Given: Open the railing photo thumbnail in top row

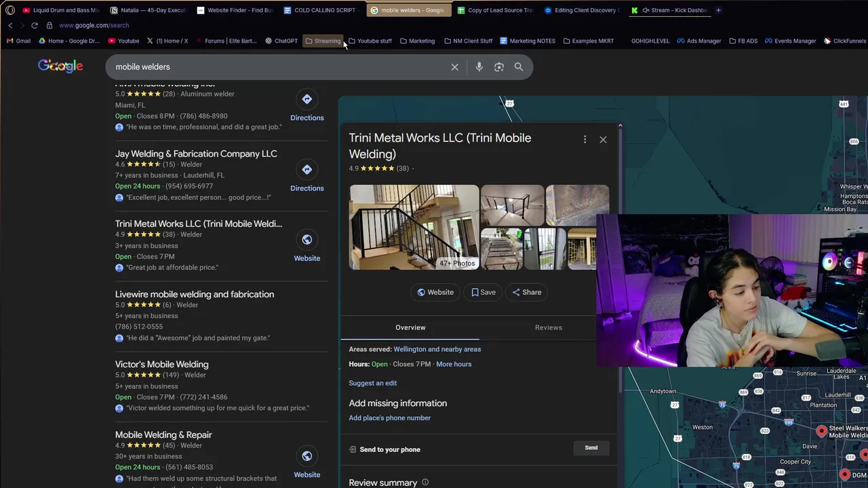Looking at the screenshot, I should 512,205.
